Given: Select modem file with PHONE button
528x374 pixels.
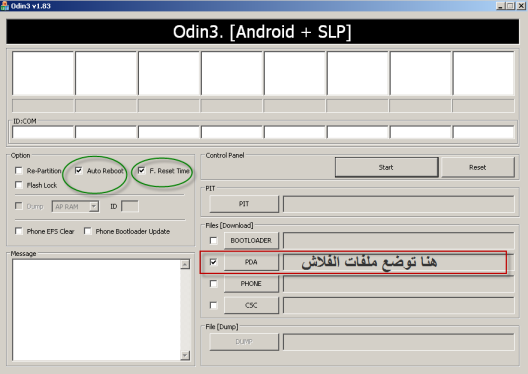Looking at the screenshot, I should point(251,283).
